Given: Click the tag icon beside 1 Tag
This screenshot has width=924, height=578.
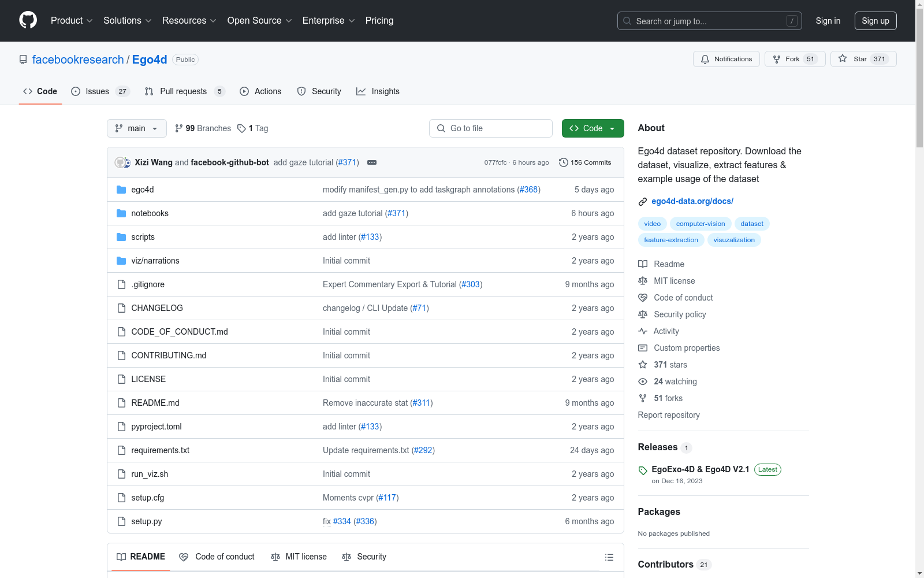Looking at the screenshot, I should (x=241, y=128).
